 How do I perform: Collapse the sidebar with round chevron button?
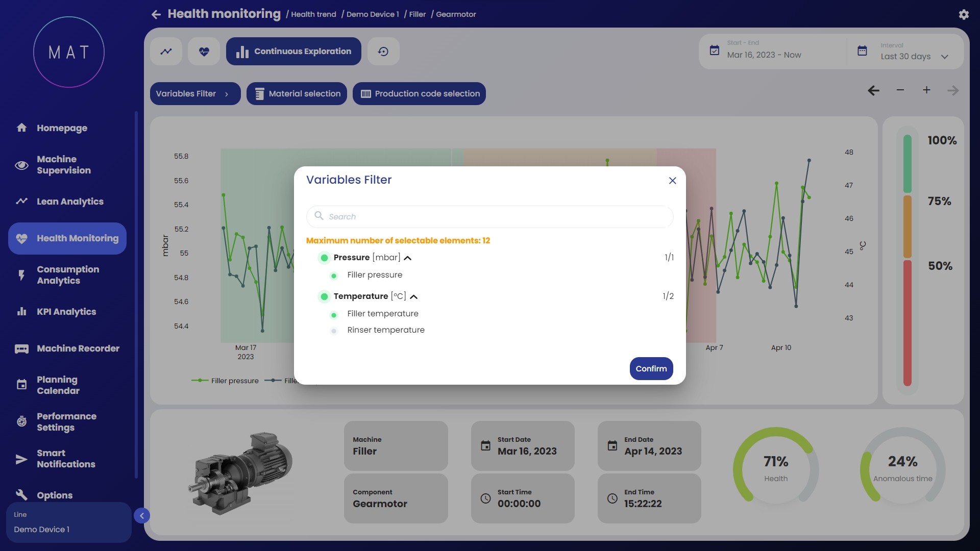click(x=142, y=516)
